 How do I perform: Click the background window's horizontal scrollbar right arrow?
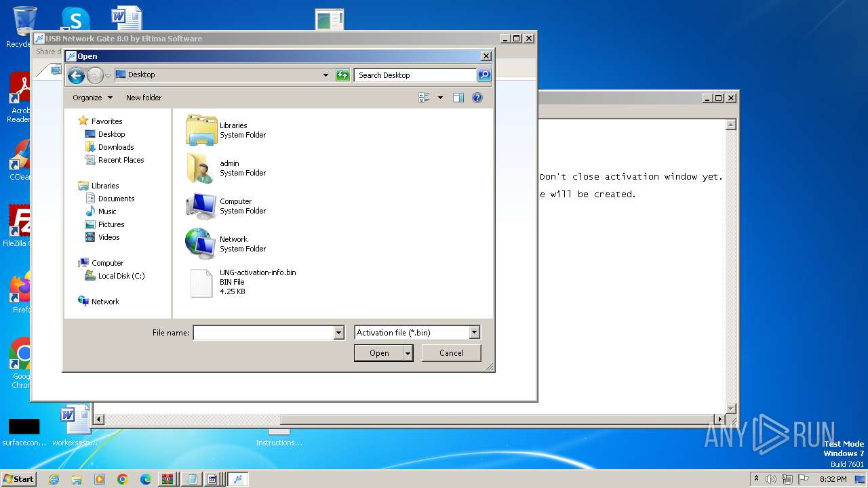720,420
